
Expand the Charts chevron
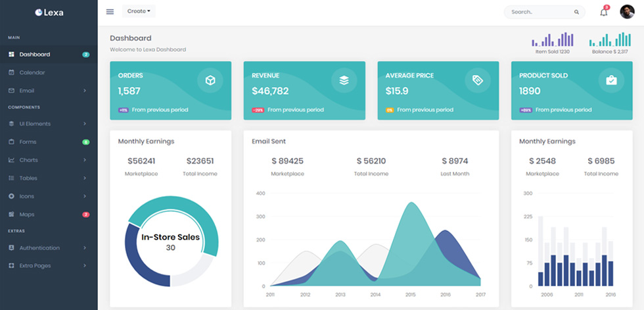pos(85,160)
